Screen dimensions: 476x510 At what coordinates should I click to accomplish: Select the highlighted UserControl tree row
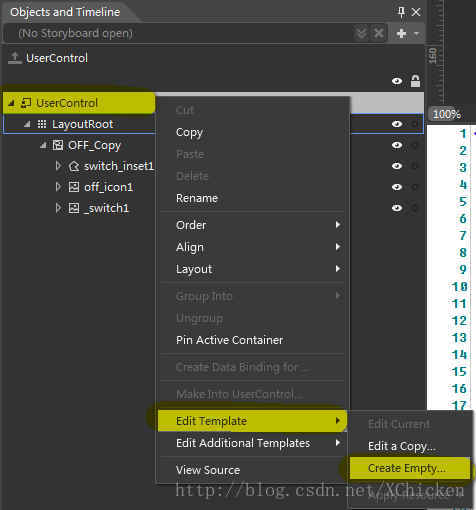coord(79,103)
